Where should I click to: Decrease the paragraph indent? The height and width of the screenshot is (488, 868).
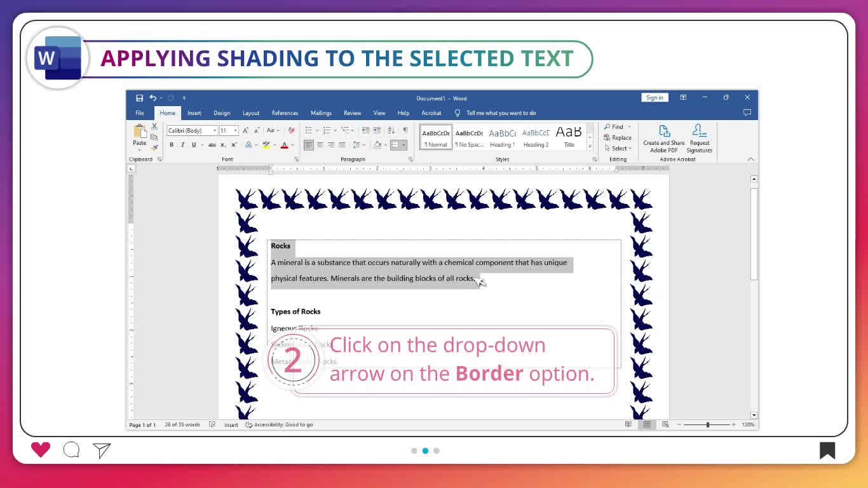click(365, 130)
